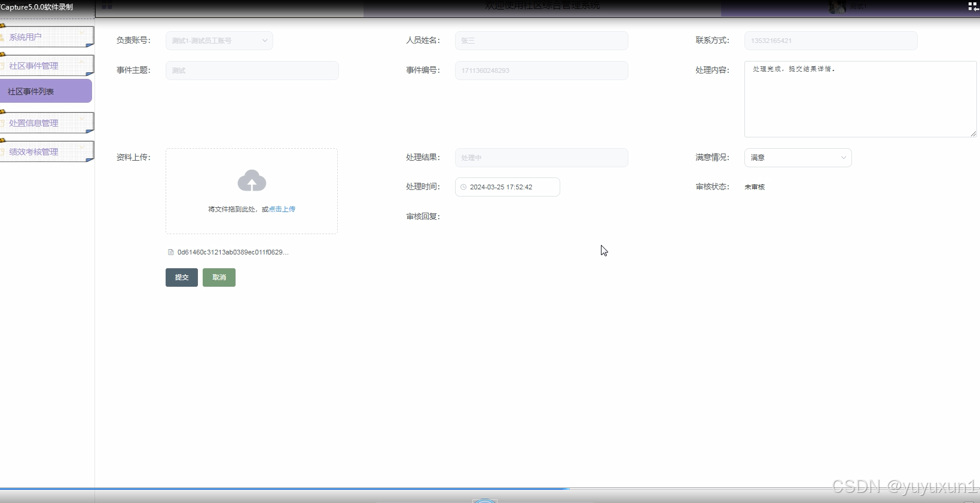980x503 pixels.
Task: Collapse the 社区事件管理 sidebar menu
Action: click(46, 66)
